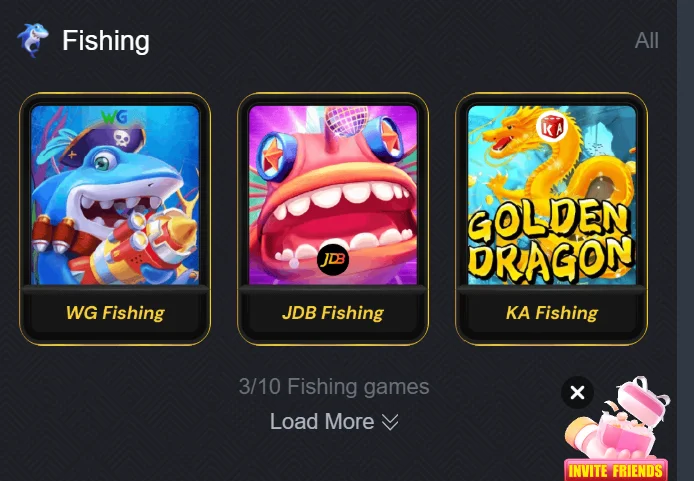Screen dimensions: 694x481
Task: Expand list with double chevron arrow
Action: tap(390, 422)
